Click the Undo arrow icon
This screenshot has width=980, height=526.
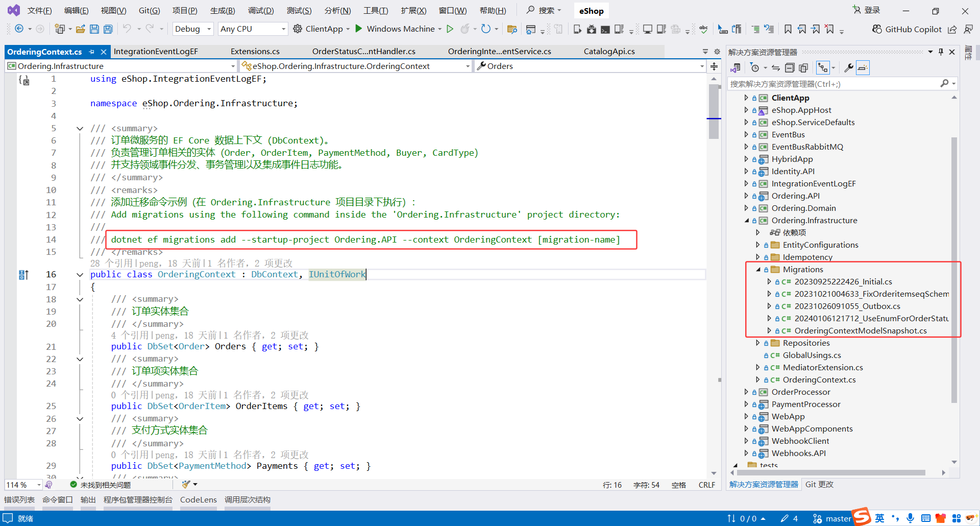pyautogui.click(x=127, y=29)
